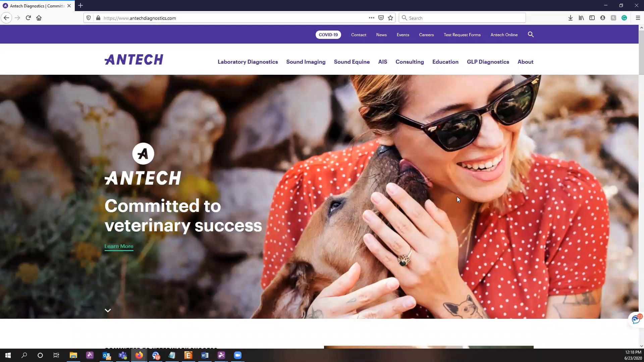The image size is (644, 362).
Task: Reload the page with the refresh icon
Action: (28, 18)
